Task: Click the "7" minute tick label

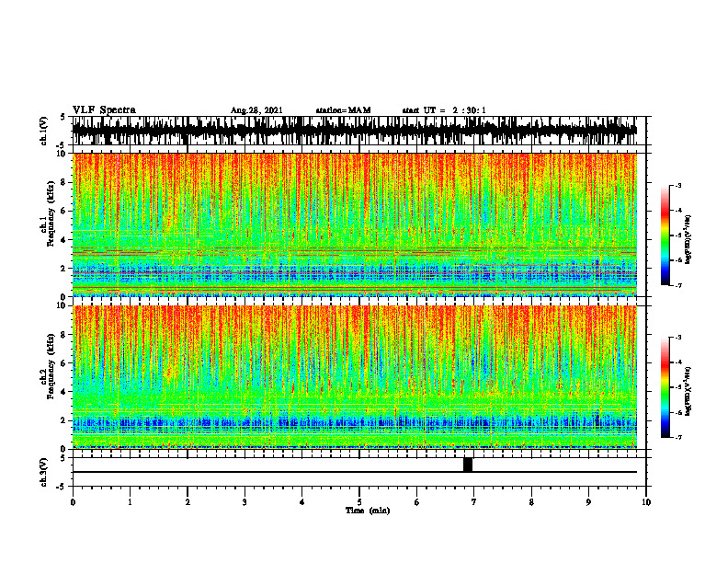Action: tap(474, 502)
